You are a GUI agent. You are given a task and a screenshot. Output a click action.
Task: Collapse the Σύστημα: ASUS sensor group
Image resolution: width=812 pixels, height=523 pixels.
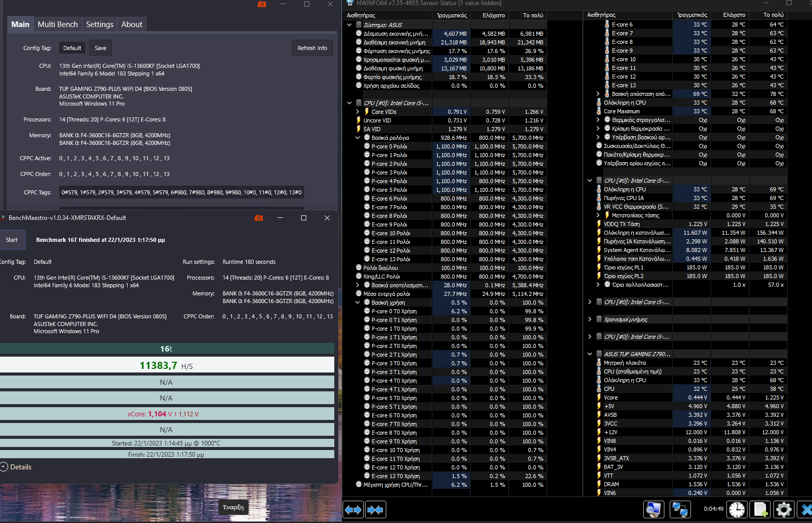click(349, 25)
